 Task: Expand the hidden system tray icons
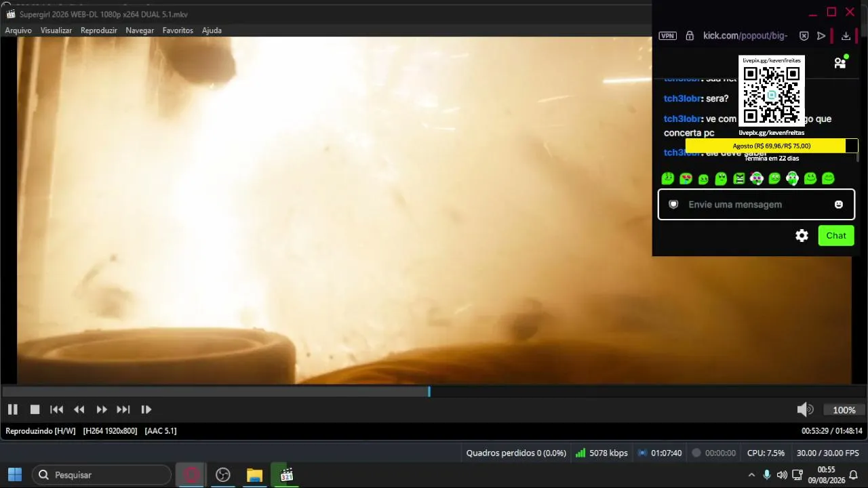point(751,475)
